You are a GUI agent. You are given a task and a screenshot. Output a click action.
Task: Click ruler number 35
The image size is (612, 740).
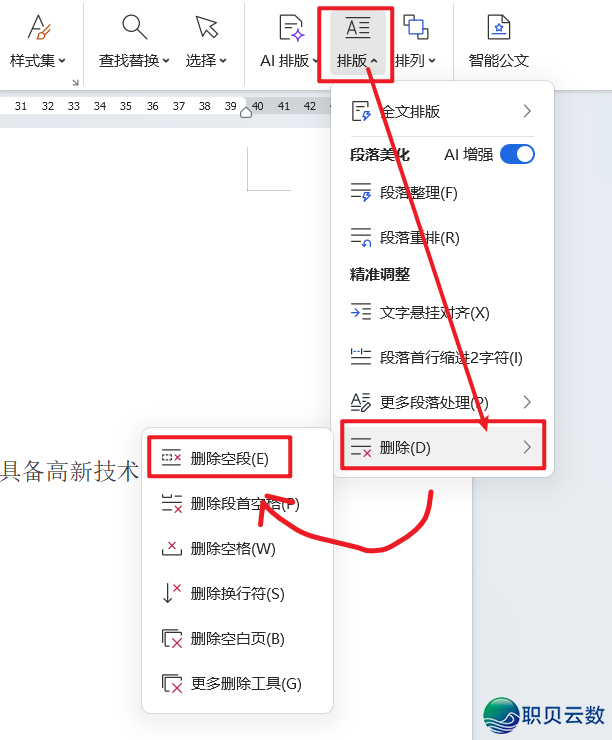[x=126, y=106]
